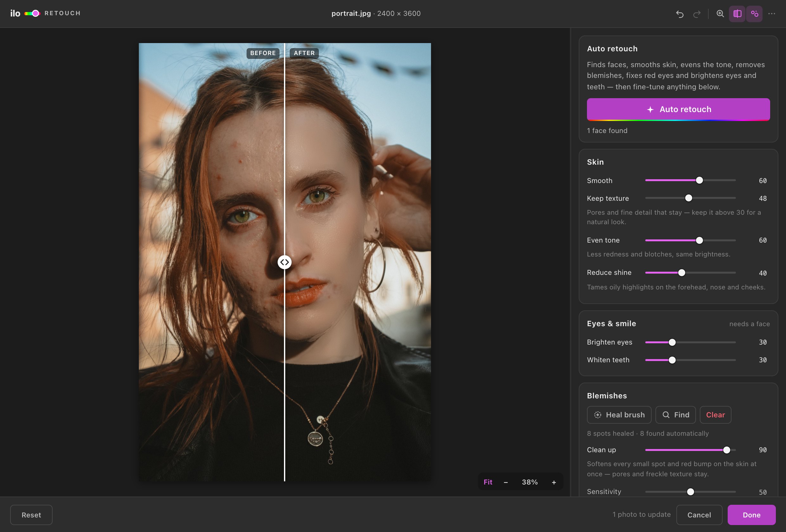This screenshot has height=532, width=786.
Task: Click the '8 spots healed' status text
Action: pos(610,433)
